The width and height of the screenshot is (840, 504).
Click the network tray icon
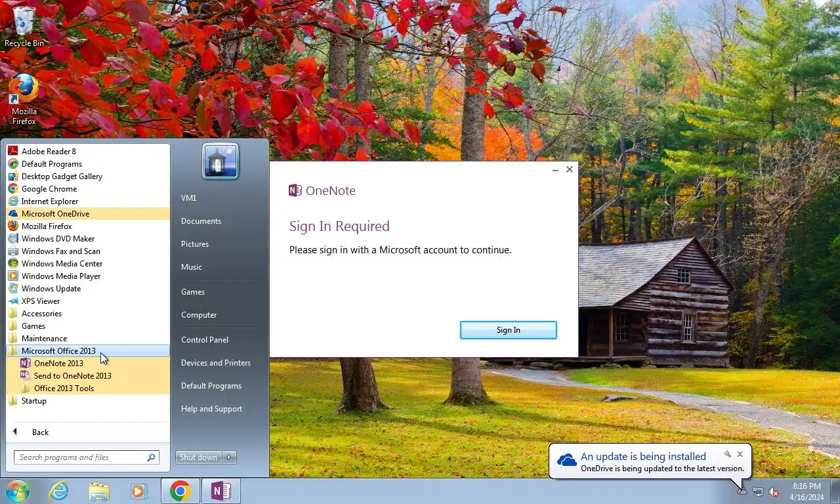coord(758,492)
